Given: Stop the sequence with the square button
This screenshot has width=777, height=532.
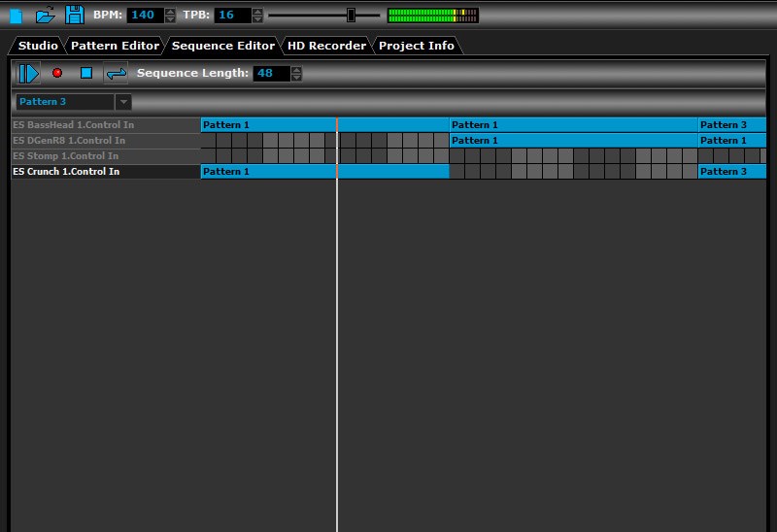Looking at the screenshot, I should (86, 73).
